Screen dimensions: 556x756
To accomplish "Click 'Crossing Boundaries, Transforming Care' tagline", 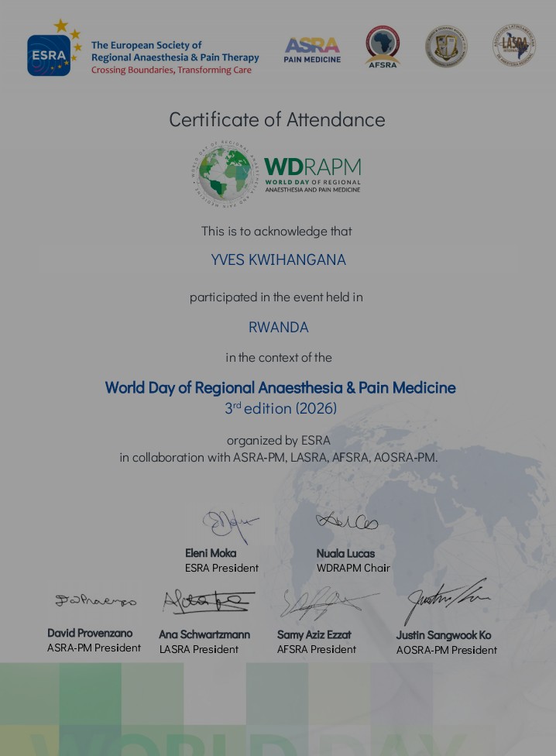I will 171,70.
